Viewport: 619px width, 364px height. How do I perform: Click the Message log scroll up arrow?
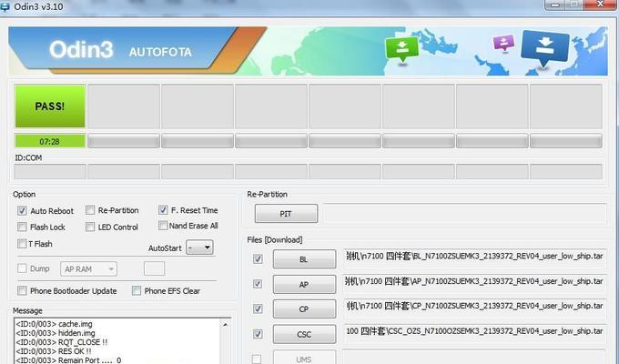pyautogui.click(x=225, y=325)
